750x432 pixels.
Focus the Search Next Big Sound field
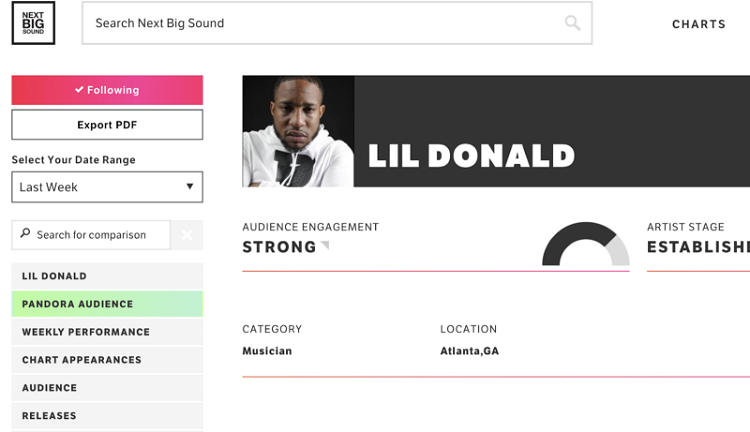(337, 23)
